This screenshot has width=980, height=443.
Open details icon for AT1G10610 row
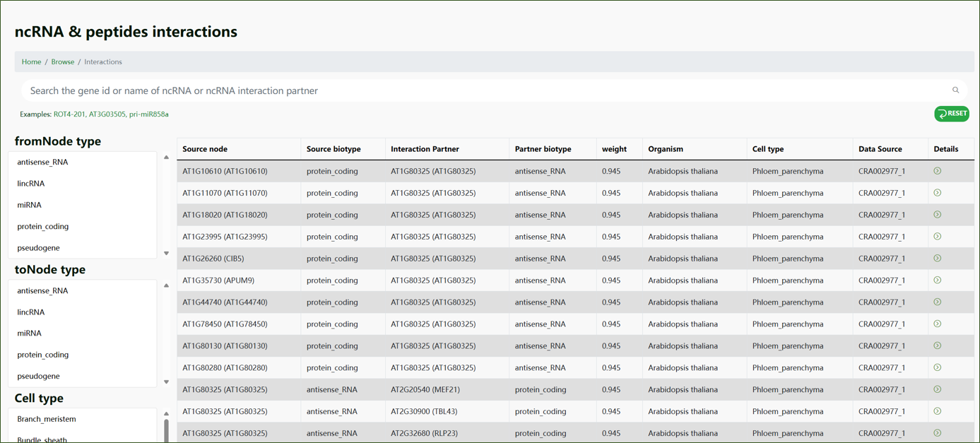pos(937,171)
